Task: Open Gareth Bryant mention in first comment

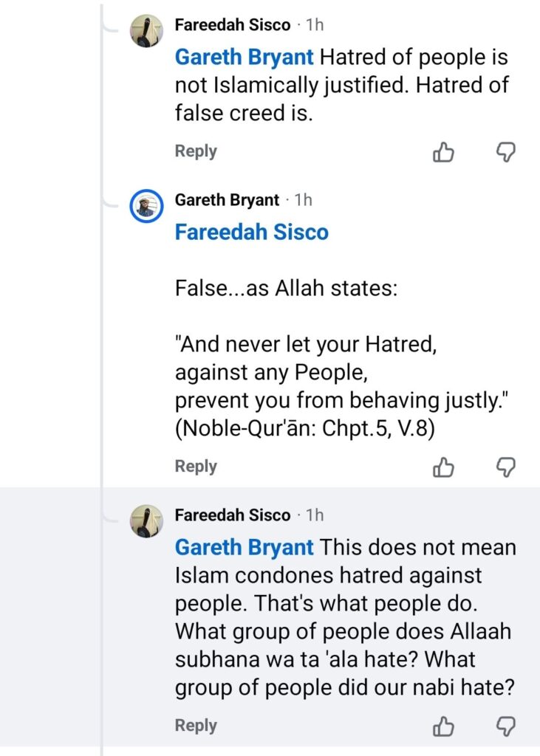Action: [244, 57]
